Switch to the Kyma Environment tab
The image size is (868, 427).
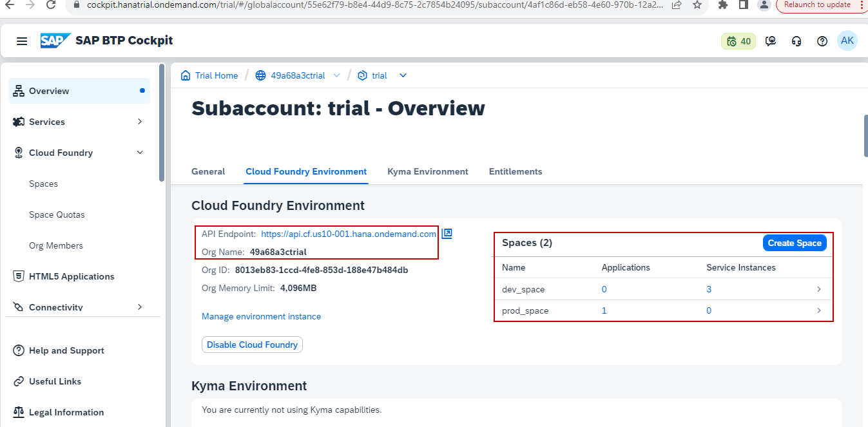tap(428, 171)
